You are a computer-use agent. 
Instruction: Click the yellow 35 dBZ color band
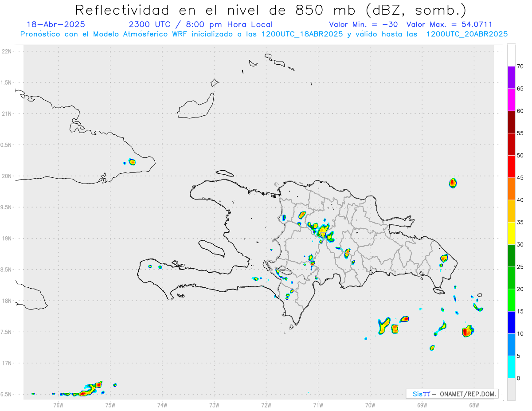tap(511, 233)
